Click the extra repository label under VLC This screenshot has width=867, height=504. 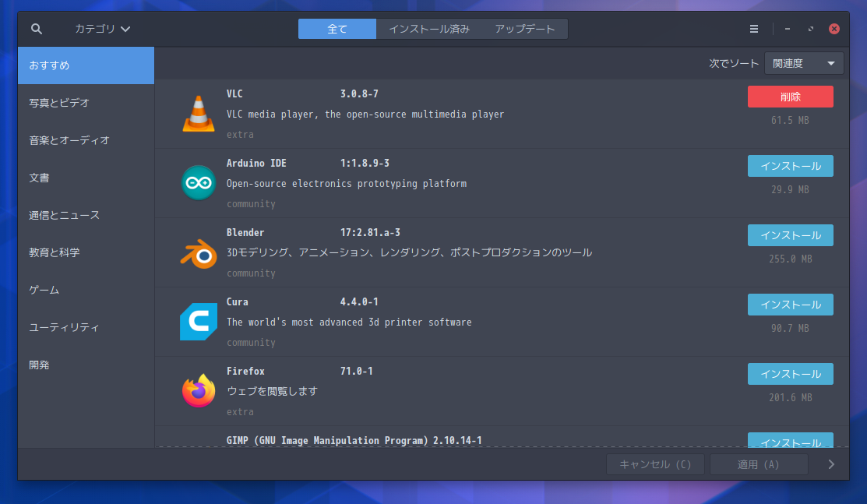point(240,135)
